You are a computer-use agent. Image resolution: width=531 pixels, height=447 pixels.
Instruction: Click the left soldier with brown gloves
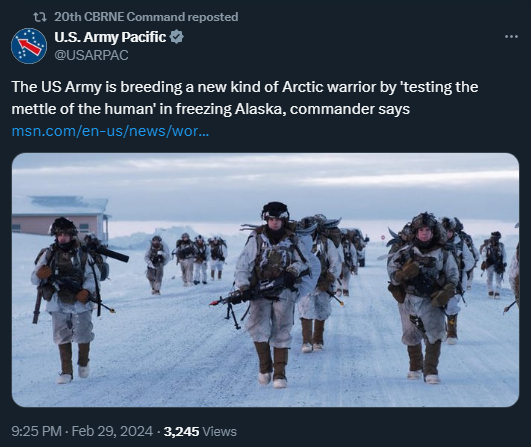click(x=68, y=300)
